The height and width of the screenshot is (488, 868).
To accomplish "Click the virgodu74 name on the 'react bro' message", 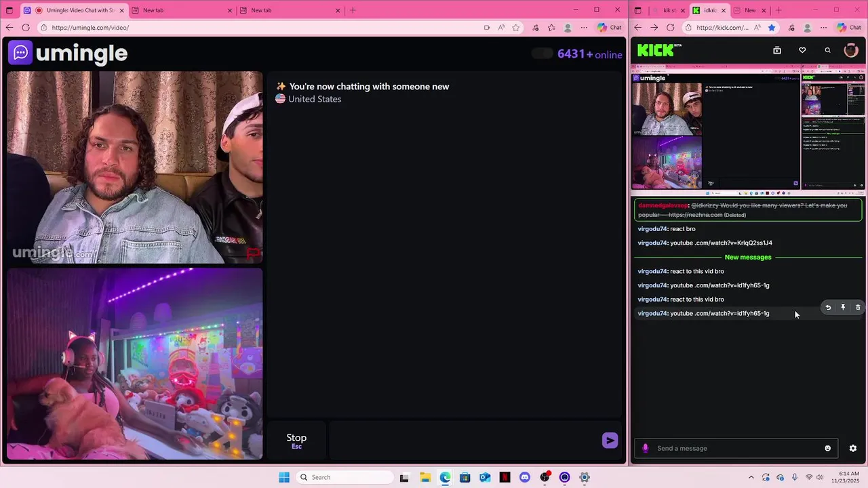I will pos(652,229).
